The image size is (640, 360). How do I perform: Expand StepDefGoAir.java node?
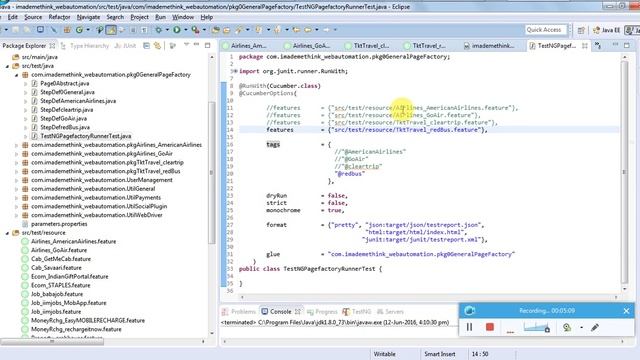pyautogui.click(x=25, y=118)
